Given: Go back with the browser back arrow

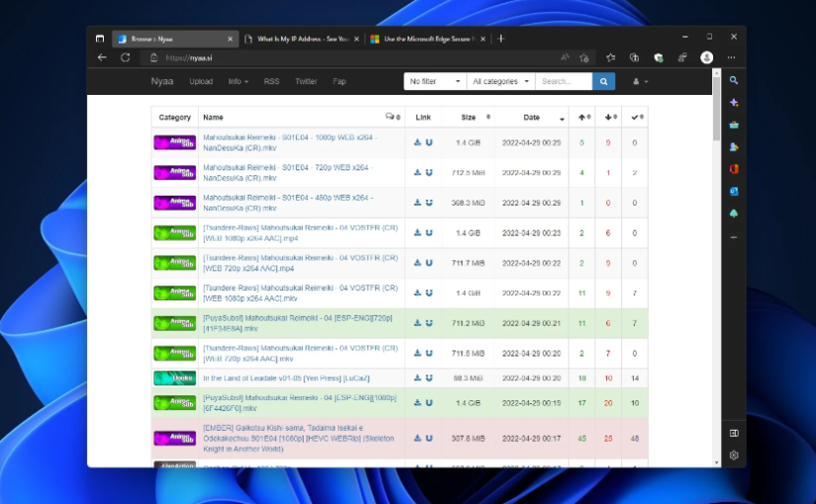Looking at the screenshot, I should pyautogui.click(x=102, y=57).
